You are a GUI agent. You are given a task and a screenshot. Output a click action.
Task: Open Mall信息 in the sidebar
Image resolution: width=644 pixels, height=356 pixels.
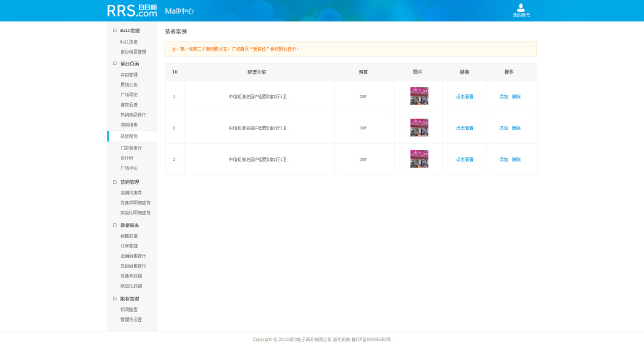129,42
